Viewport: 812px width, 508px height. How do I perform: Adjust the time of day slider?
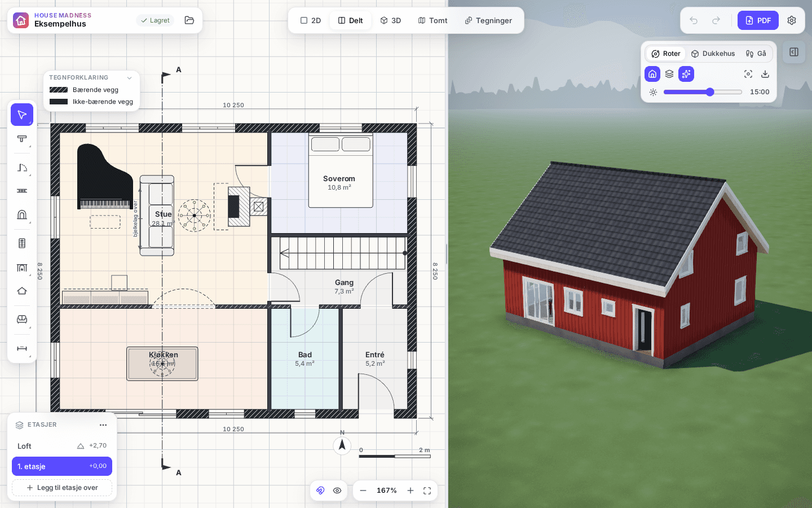703,92
